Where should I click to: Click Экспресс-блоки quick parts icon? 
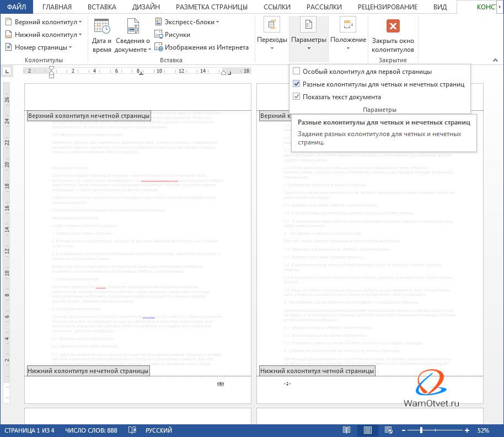[159, 22]
